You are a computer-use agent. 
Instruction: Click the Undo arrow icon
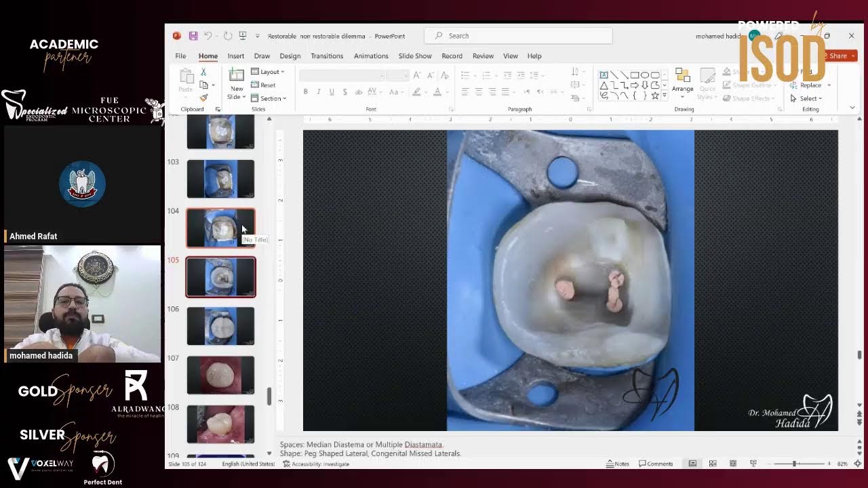click(209, 36)
